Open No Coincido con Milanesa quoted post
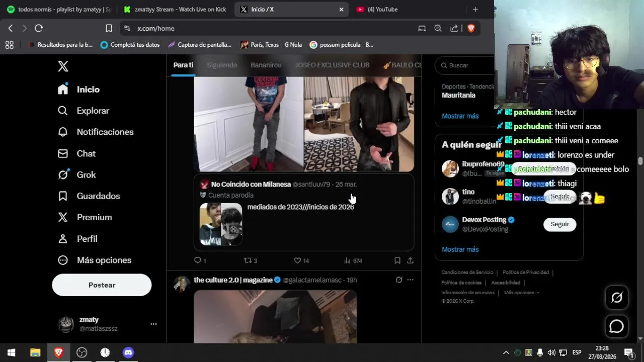 click(x=304, y=212)
